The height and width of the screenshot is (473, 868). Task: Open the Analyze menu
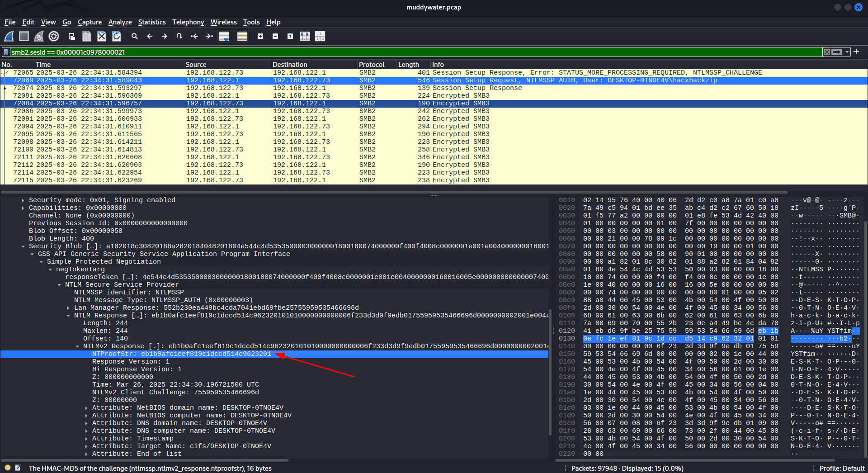click(120, 22)
